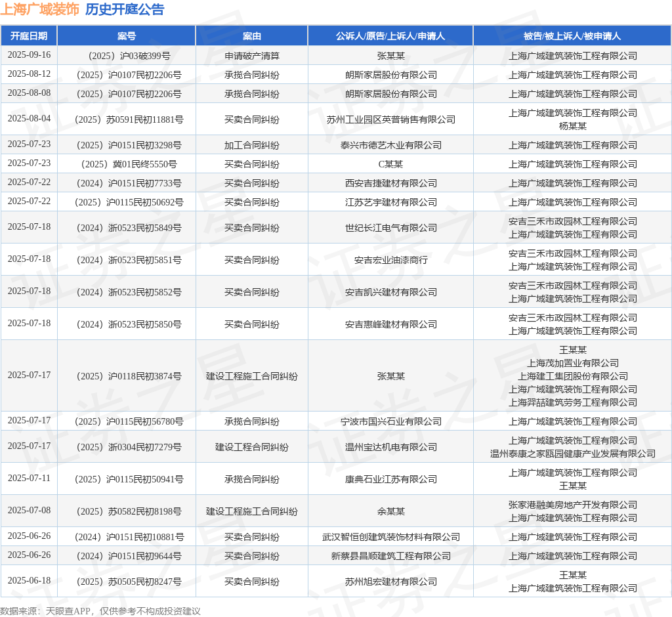Click plaintiff 温州宝达机电有限公司
The image size is (672, 617).
(x=391, y=447)
